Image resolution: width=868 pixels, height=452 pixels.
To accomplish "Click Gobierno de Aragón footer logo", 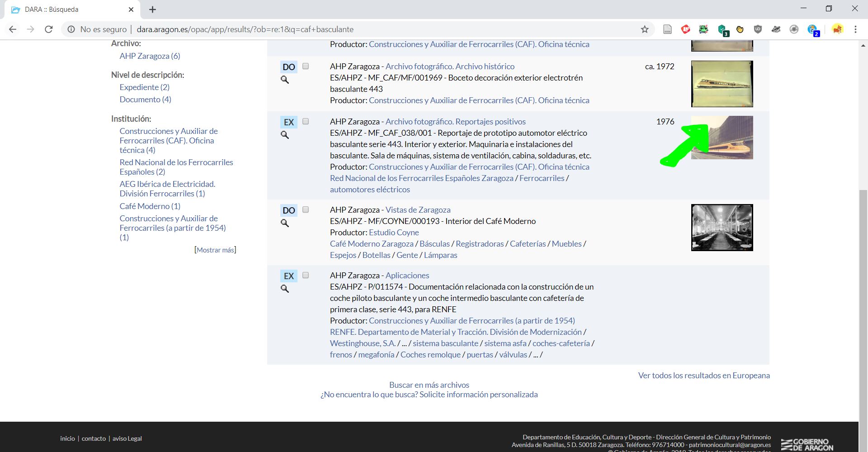I will click(x=807, y=444).
